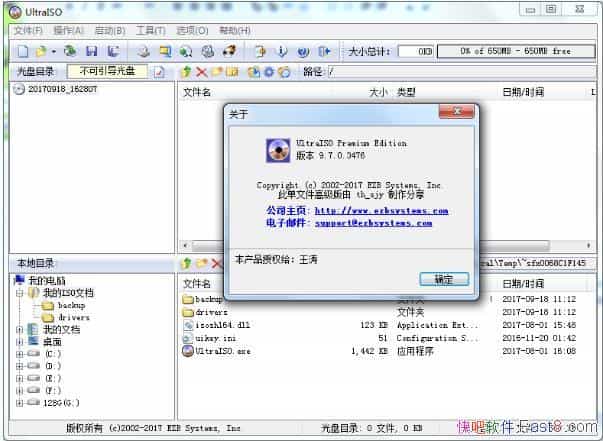Screen dimensions: 603x441
Task: Click right arrow of image list scrollbar
Action: [x=588, y=245]
